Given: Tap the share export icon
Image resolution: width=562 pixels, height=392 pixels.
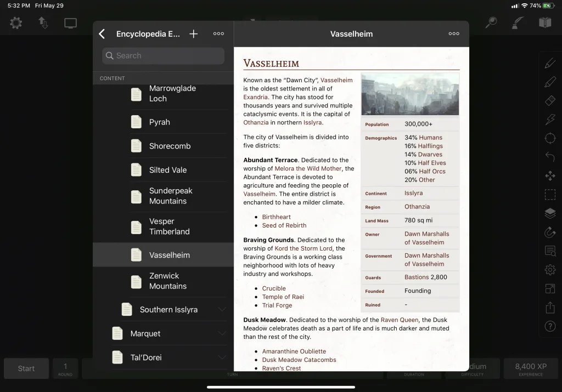Looking at the screenshot, I should coord(550,307).
